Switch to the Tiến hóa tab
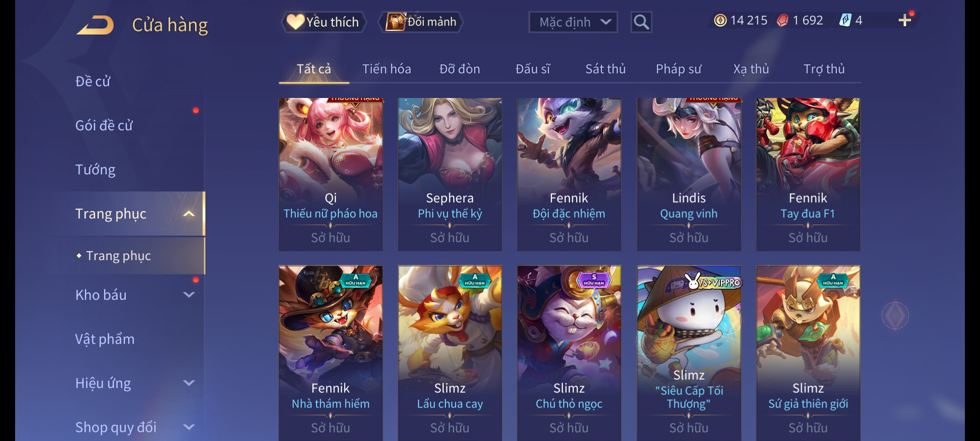The image size is (980, 441). 387,69
